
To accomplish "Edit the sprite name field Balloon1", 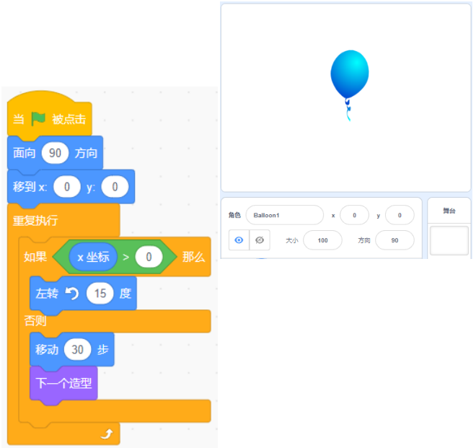I will [284, 216].
